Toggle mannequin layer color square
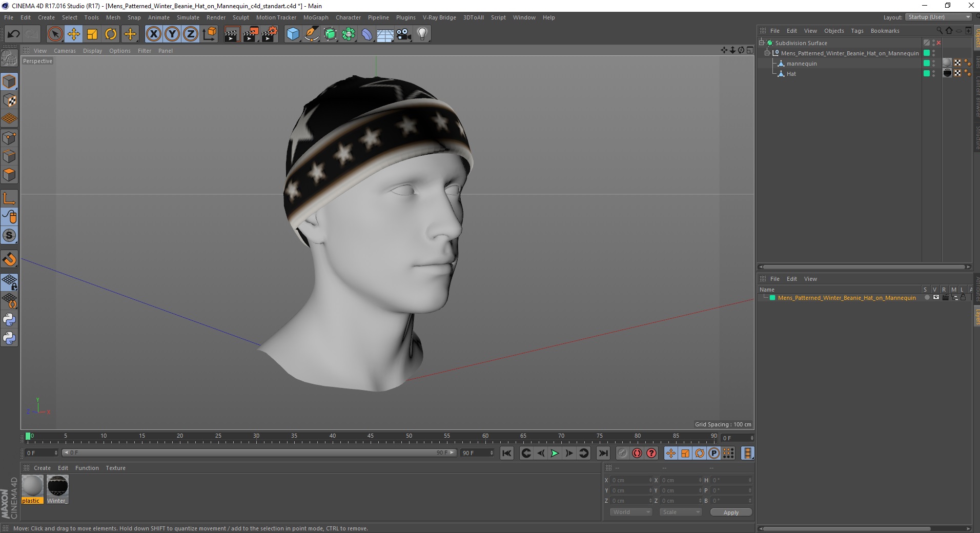Image resolution: width=980 pixels, height=533 pixels. [x=927, y=63]
